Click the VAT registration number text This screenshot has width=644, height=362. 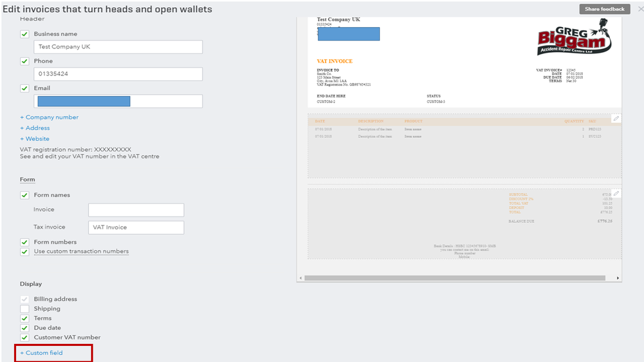coord(75,149)
